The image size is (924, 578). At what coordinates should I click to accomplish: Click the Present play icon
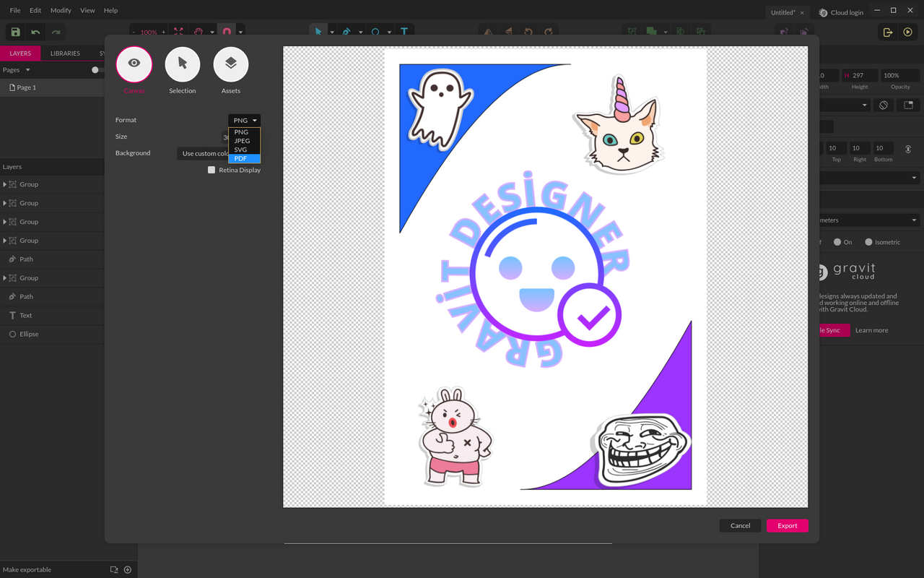(x=908, y=32)
